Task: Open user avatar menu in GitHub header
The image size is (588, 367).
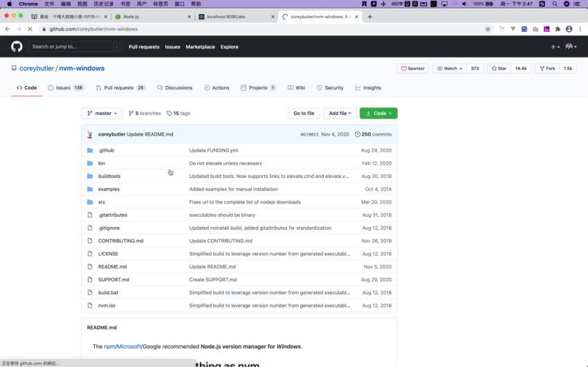Action: click(571, 47)
